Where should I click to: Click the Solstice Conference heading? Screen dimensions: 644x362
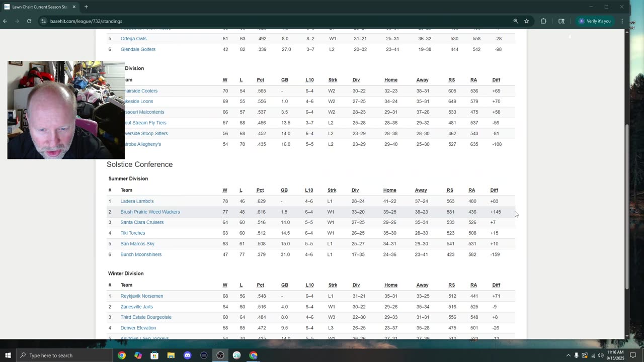(x=139, y=164)
